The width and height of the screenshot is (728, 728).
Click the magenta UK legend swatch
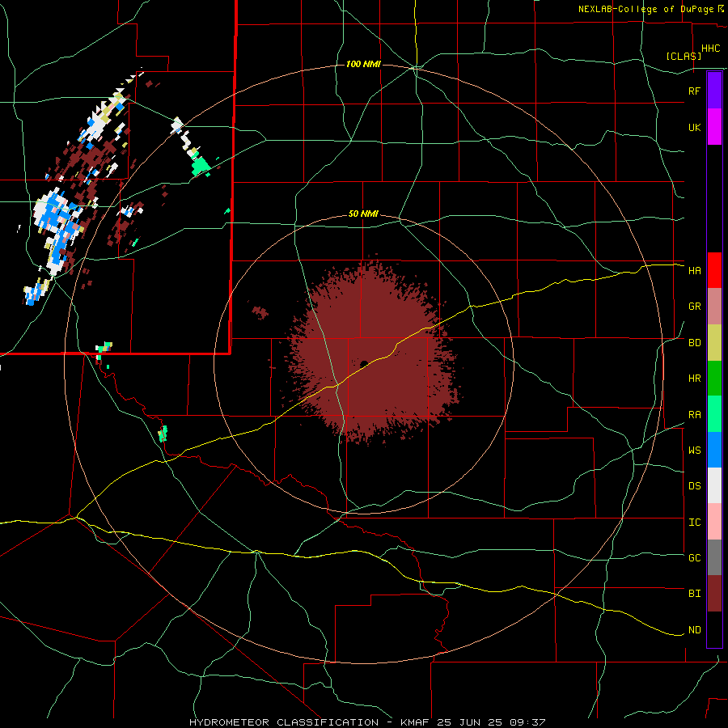click(x=714, y=126)
